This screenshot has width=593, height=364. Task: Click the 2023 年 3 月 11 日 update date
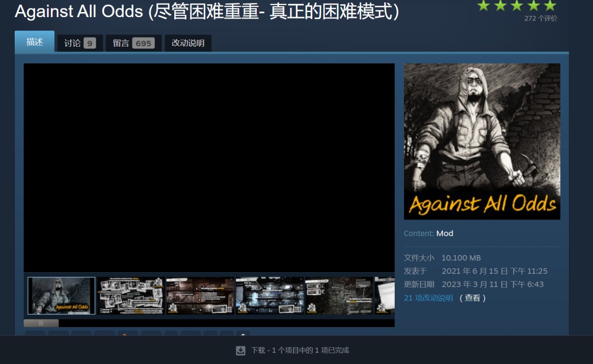pyautogui.click(x=492, y=284)
